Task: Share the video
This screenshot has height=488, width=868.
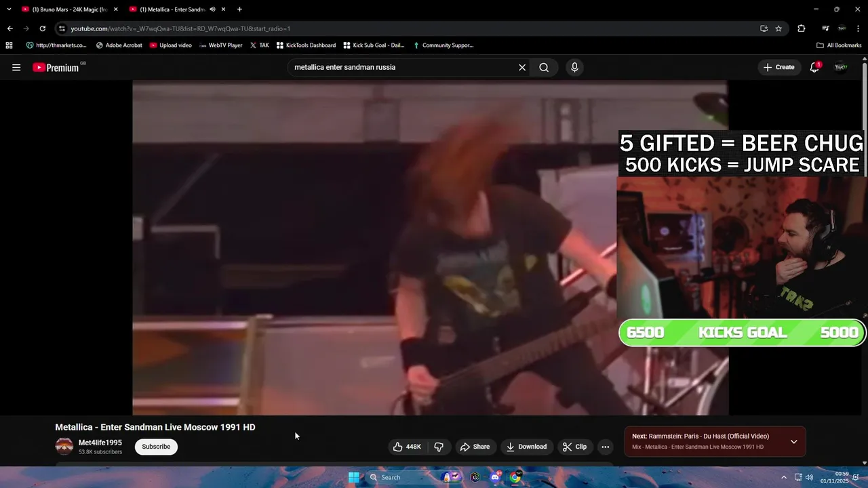Action: point(475,447)
